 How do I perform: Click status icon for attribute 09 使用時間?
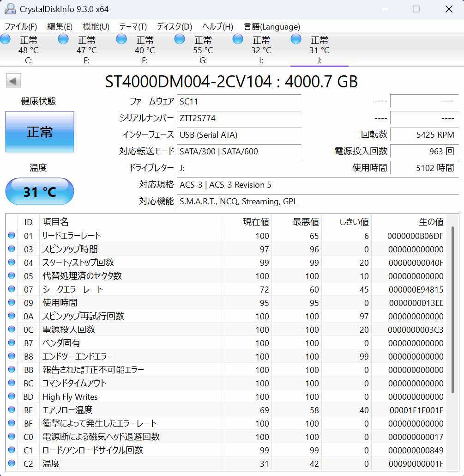pyautogui.click(x=12, y=302)
